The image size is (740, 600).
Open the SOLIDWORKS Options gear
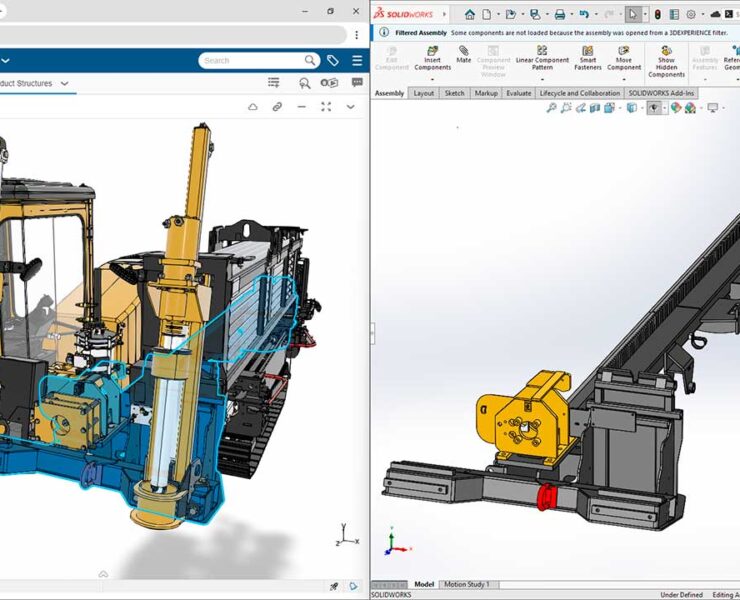point(691,15)
